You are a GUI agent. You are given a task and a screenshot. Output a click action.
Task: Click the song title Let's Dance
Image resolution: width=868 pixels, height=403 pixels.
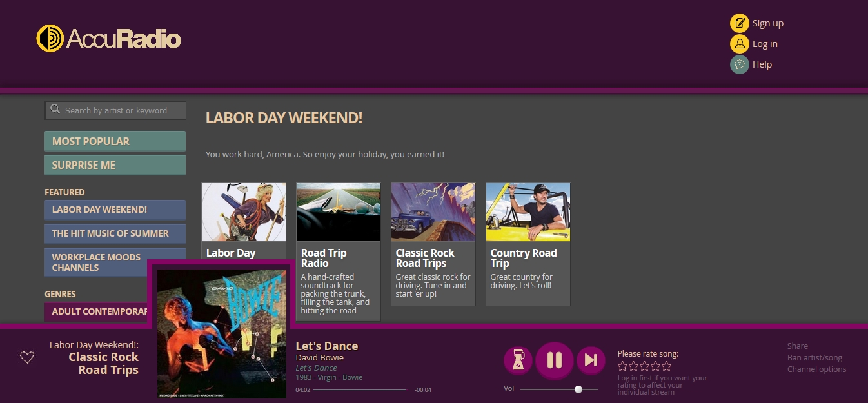pyautogui.click(x=327, y=346)
